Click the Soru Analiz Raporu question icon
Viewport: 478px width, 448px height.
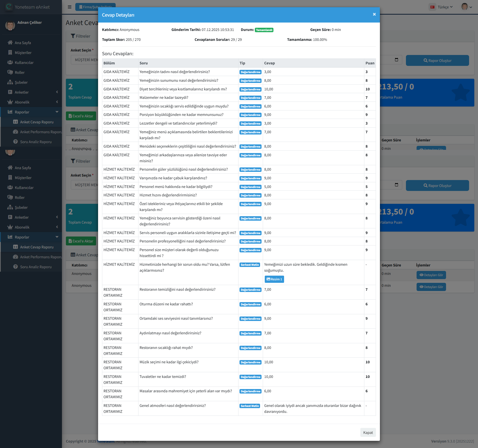16,142
